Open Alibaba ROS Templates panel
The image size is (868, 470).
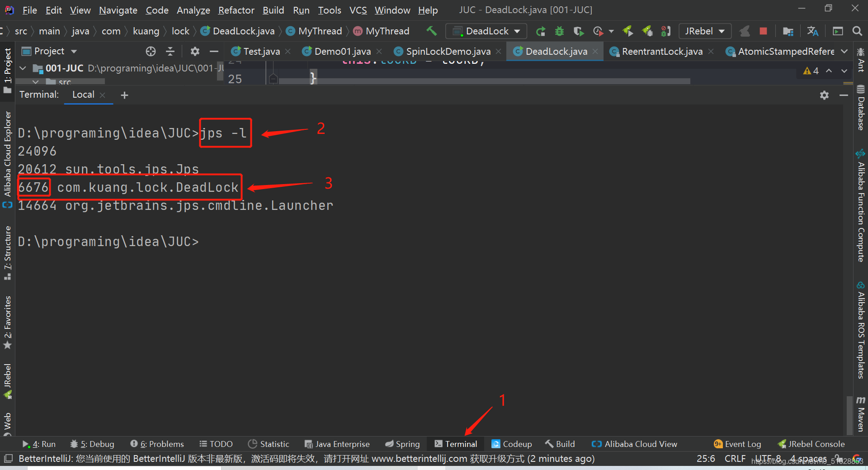[861, 330]
